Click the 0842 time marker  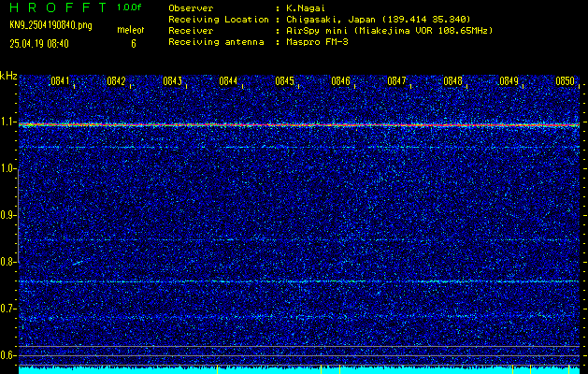[116, 81]
